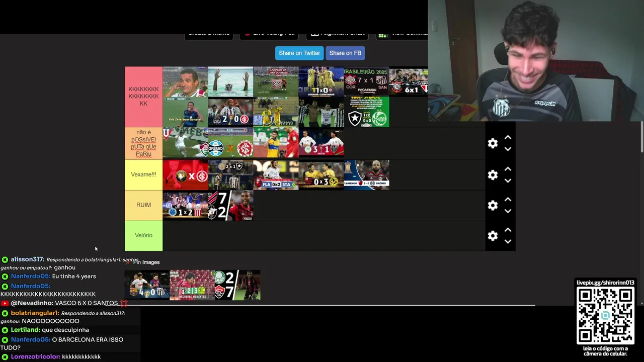Select the Athletico 7-2 Vasco thumbnail
The width and height of the screenshot is (644, 362).
pyautogui.click(x=230, y=205)
